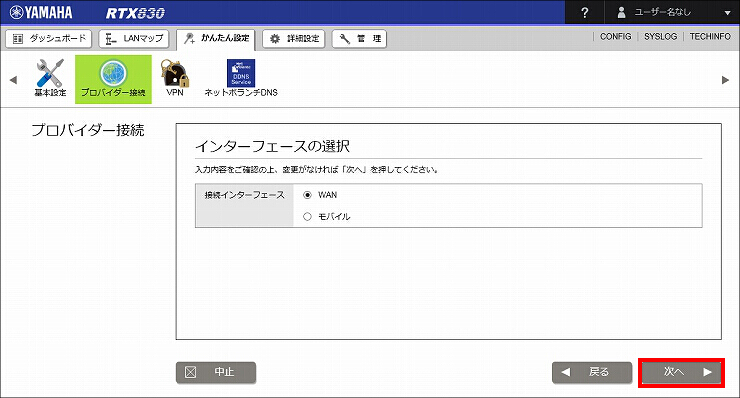Click the user silhouette icon
The width and height of the screenshot is (740, 398).
(x=622, y=12)
